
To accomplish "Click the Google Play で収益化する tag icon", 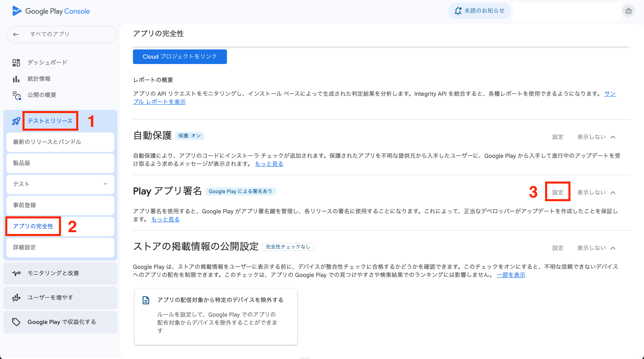I will coord(16,322).
